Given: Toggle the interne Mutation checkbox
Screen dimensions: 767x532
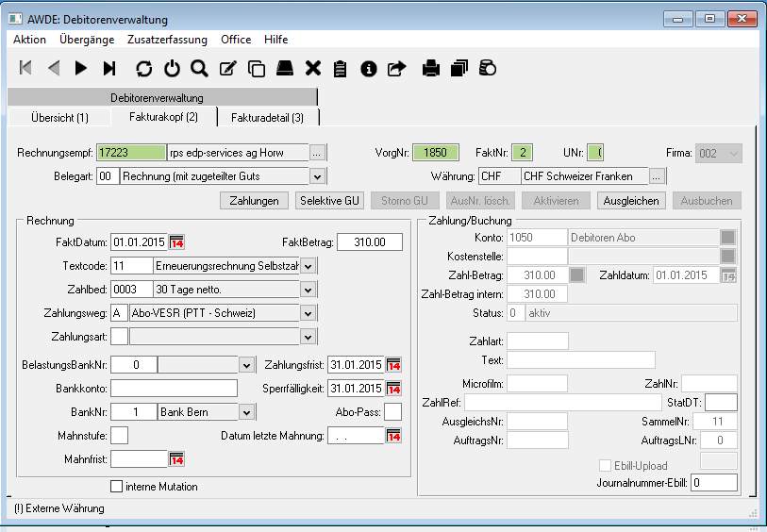Looking at the screenshot, I should tap(117, 487).
